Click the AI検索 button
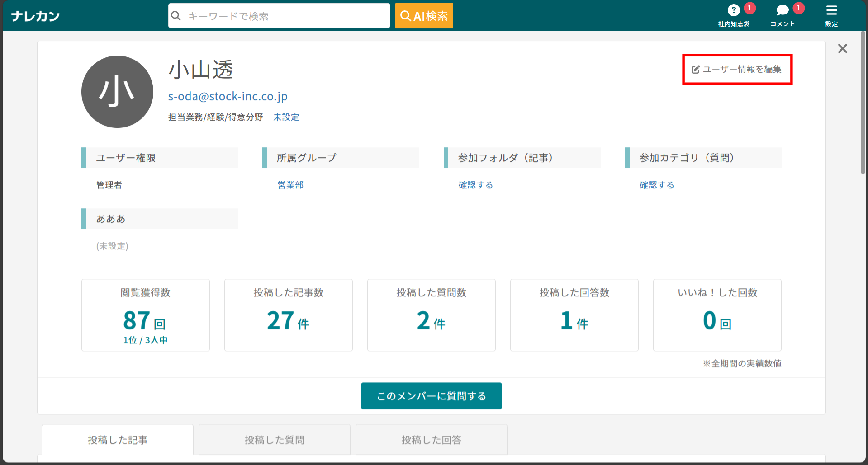Image resolution: width=868 pixels, height=465 pixels. pos(424,16)
